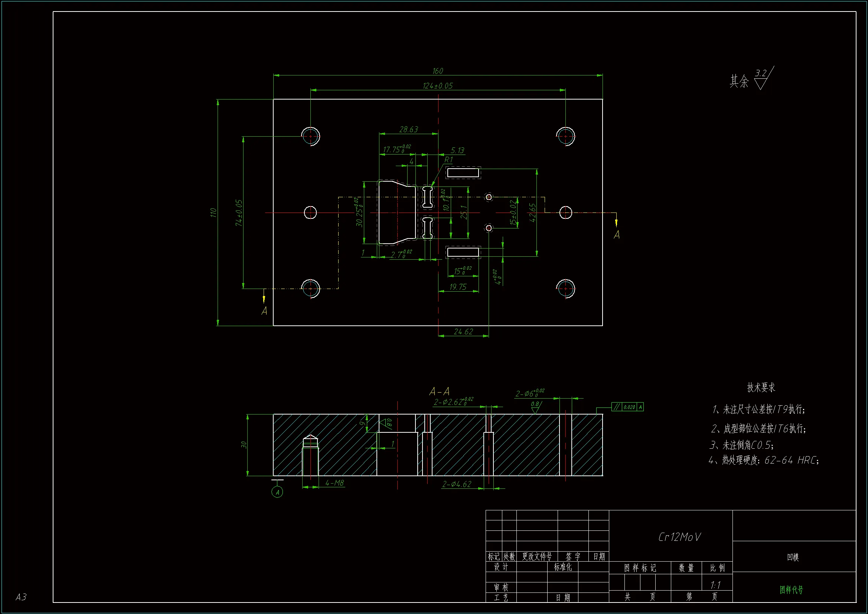Select the datum A circle marker

277,492
